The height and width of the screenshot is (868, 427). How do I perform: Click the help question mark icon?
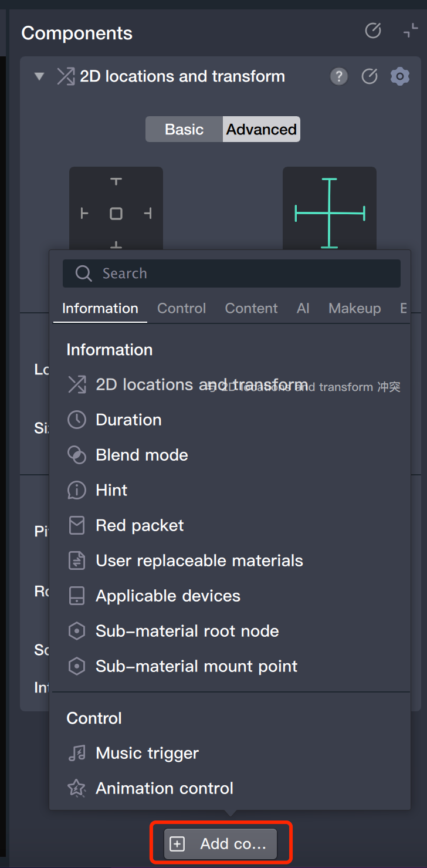[x=338, y=76]
